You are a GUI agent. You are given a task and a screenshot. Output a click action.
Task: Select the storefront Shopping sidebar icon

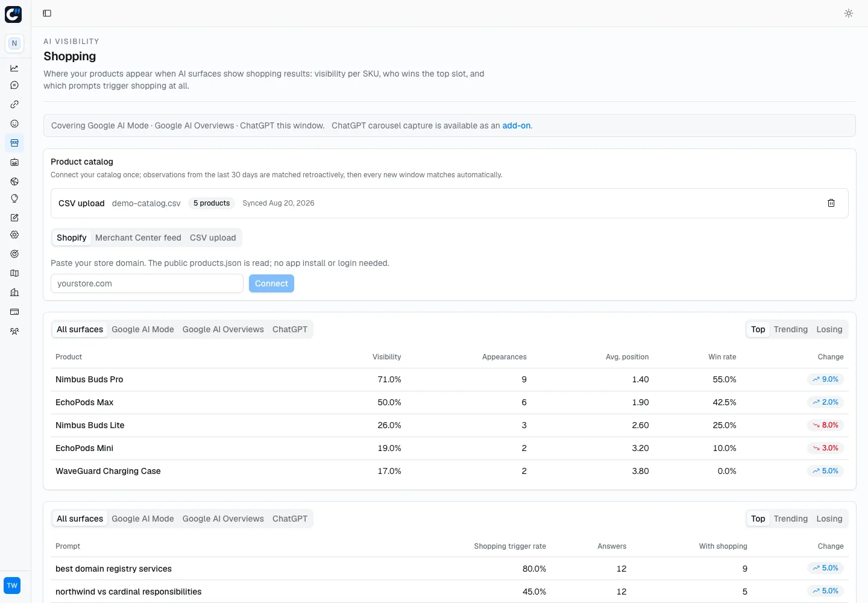(14, 143)
